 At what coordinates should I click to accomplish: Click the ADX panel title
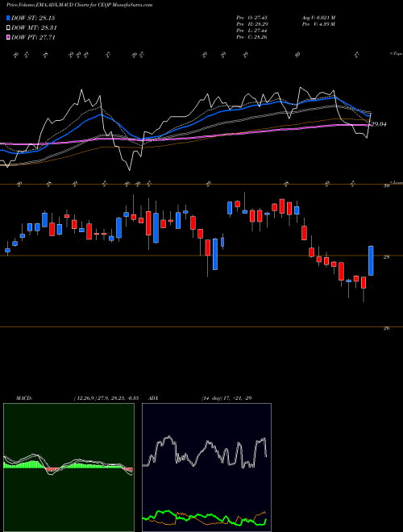tap(154, 398)
